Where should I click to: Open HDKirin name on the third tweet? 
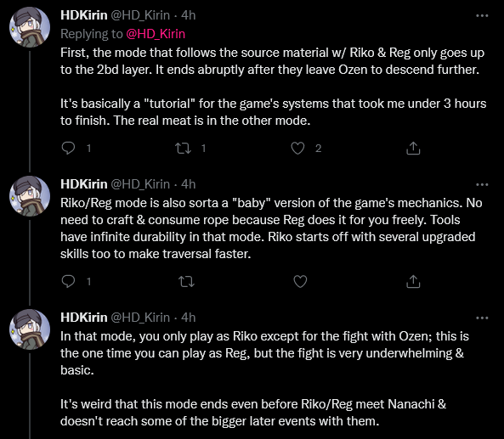(x=84, y=318)
